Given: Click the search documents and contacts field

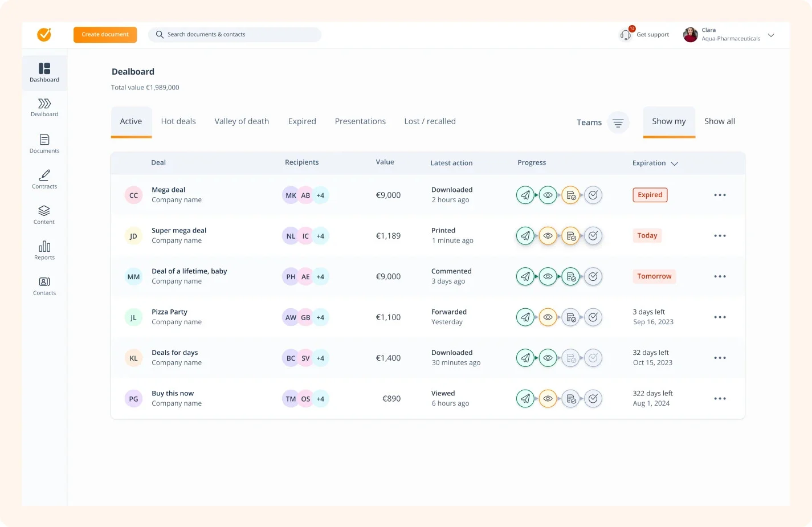Looking at the screenshot, I should pos(234,34).
